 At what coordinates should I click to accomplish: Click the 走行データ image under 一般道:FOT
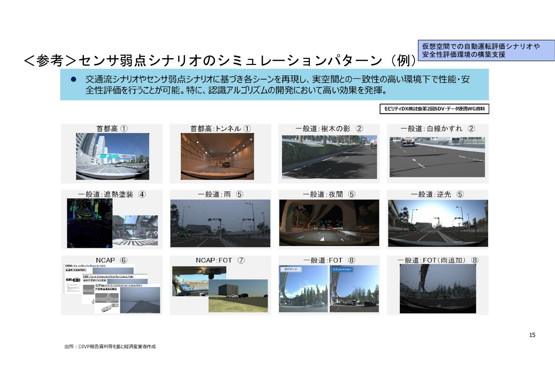pyautogui.click(x=303, y=289)
